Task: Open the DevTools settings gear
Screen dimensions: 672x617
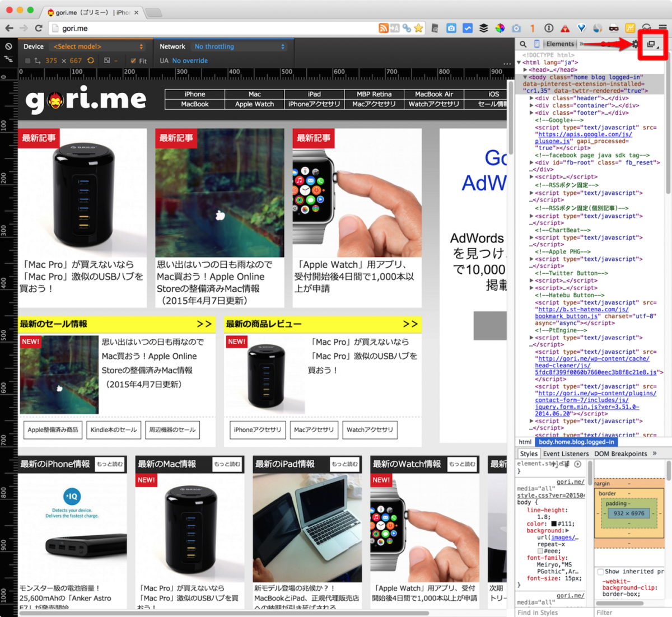Action: pos(636,44)
